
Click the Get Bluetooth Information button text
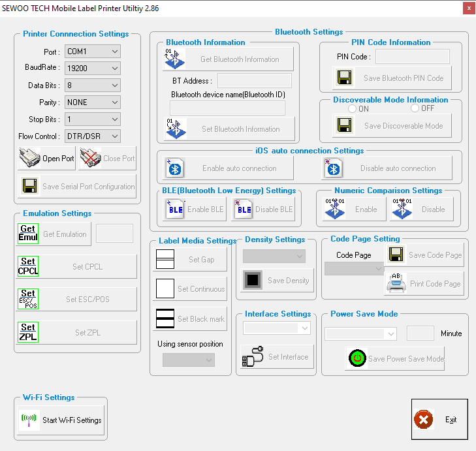(x=240, y=59)
